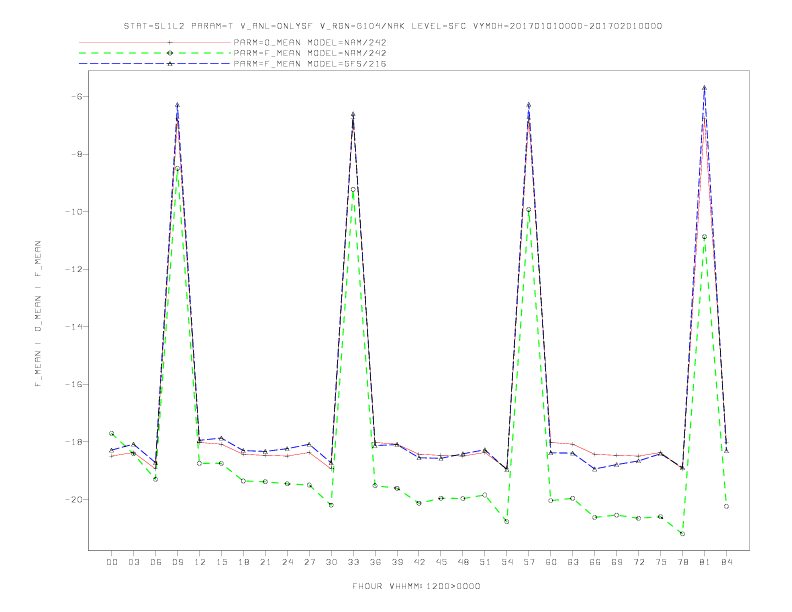
Task: Click x-axis tick label 15
Action: coord(221,562)
